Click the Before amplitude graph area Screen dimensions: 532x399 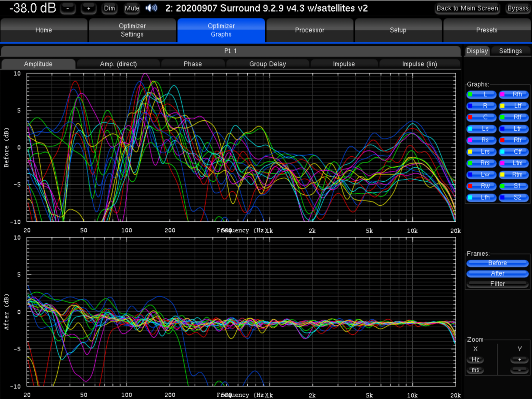241,147
